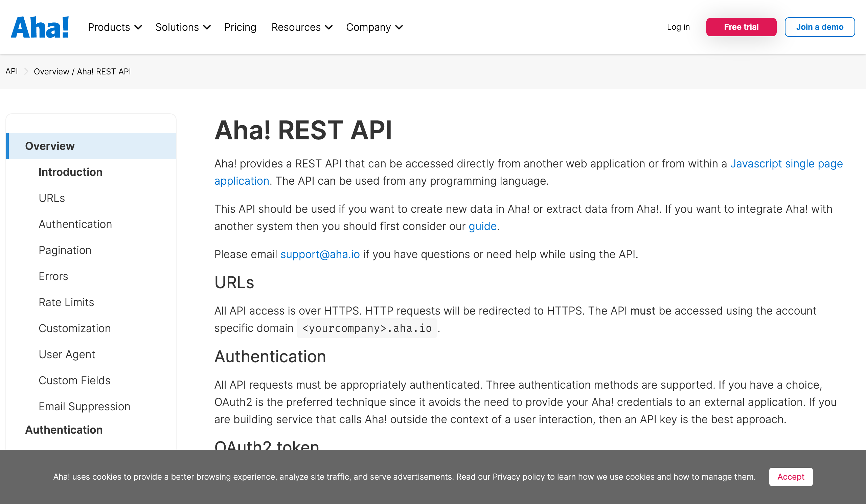
Task: Select Introduction in the sidebar
Action: (x=70, y=172)
